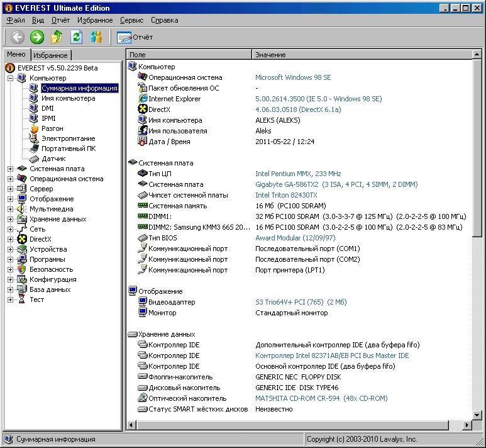The height and width of the screenshot is (448, 486).
Task: Click horizontal scrollbar right arrow
Action: pyautogui.click(x=467, y=425)
